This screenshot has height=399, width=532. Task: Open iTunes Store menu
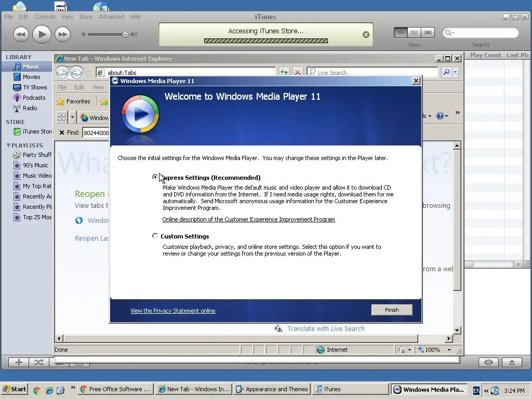click(x=86, y=17)
